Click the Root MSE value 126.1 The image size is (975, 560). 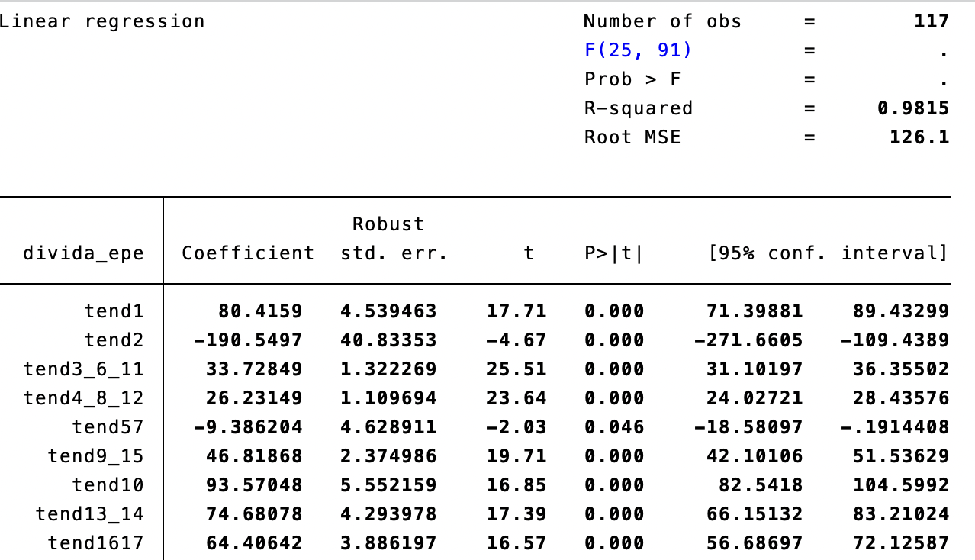919,137
